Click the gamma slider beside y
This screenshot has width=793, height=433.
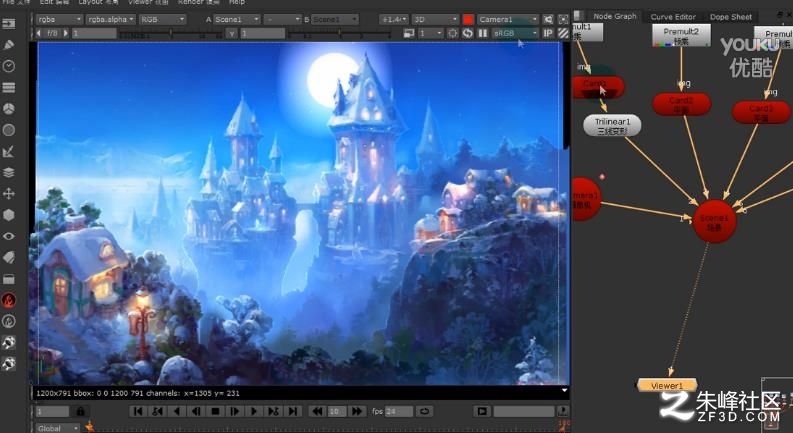tap(339, 33)
